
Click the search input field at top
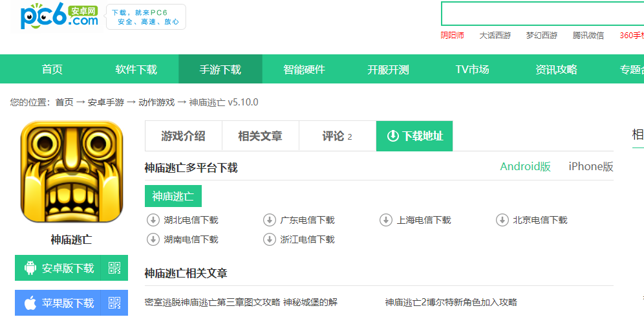[x=542, y=14]
